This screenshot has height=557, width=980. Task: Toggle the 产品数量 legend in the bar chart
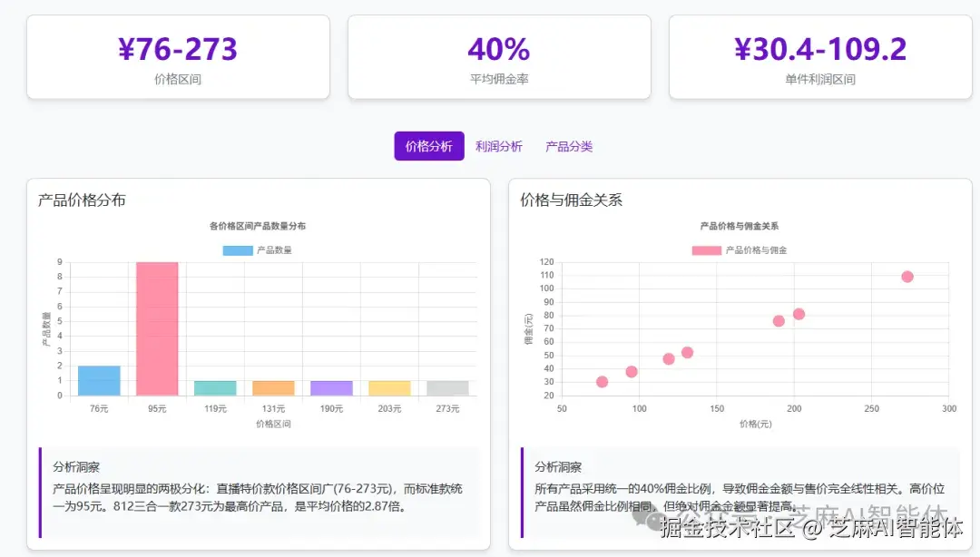(258, 249)
